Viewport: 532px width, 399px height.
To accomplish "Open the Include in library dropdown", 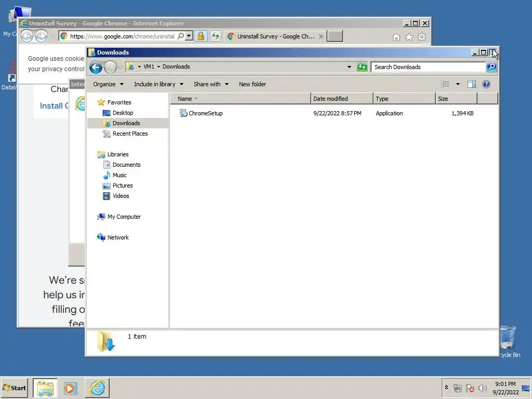I will coord(158,84).
